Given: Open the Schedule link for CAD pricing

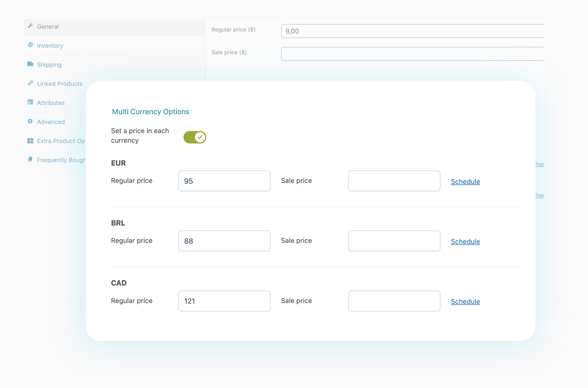Looking at the screenshot, I should tap(465, 301).
